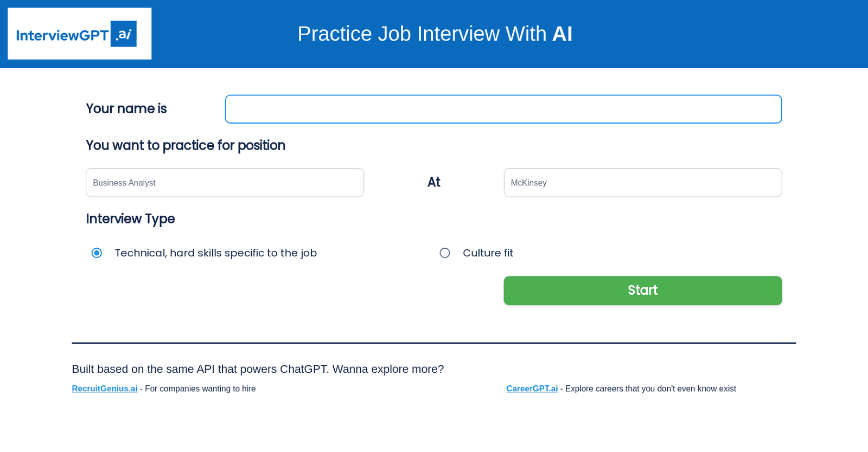Screen dimensions: 868x452
Task: Click Start to begin the interview
Action: 642,290
